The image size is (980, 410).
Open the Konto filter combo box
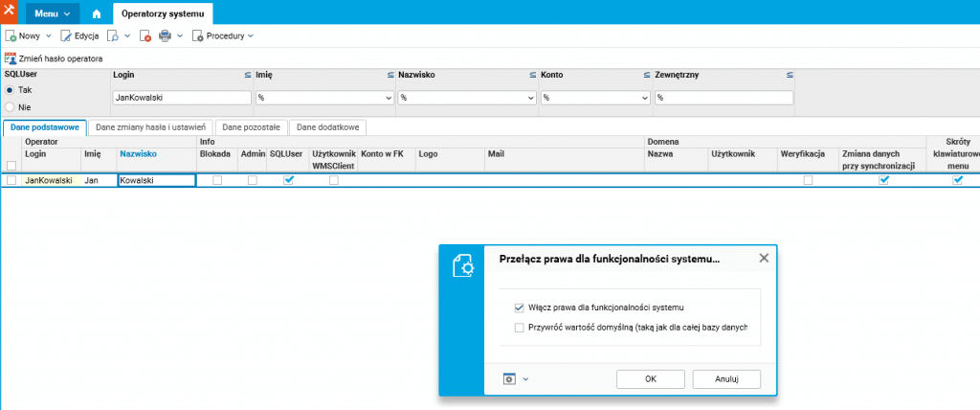pos(595,99)
